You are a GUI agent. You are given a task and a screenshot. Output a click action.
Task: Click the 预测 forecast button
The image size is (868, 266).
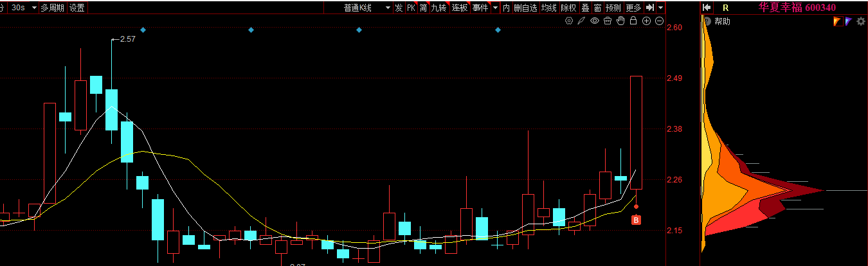(613, 8)
